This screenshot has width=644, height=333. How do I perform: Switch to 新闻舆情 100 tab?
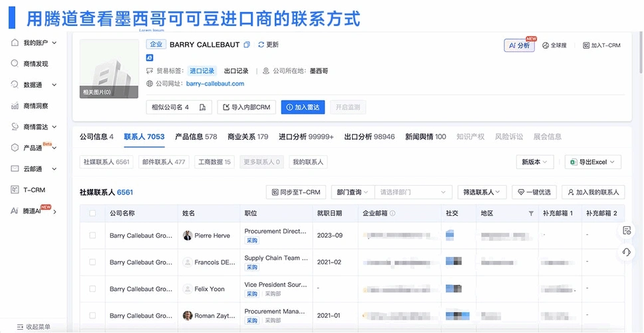tap(426, 137)
